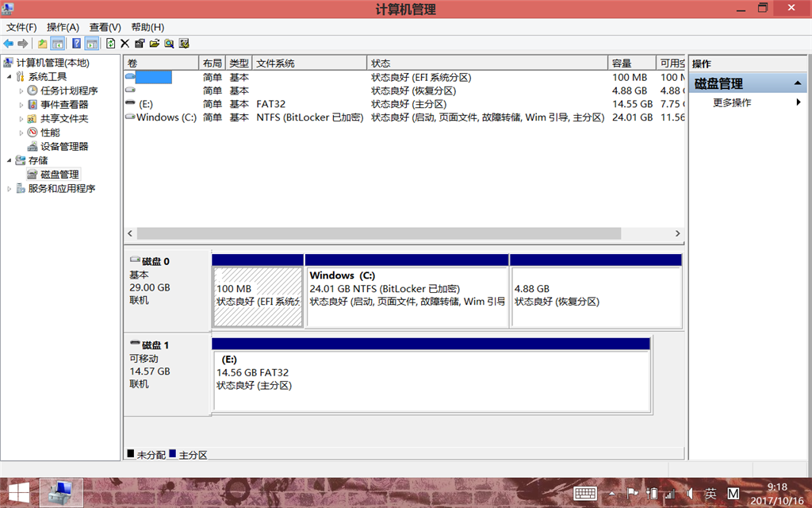The image size is (812, 508).
Task: Click the view Settings toolbar icon
Action: click(184, 44)
